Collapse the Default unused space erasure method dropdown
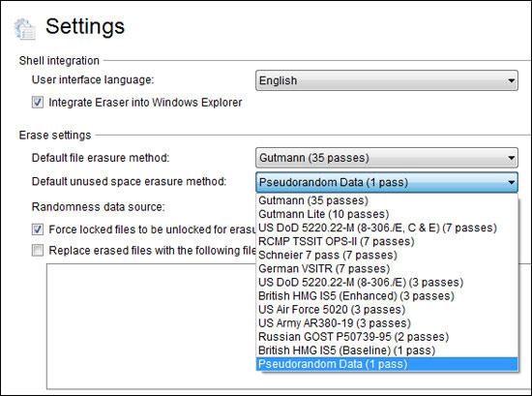532x396 pixels. tap(387, 182)
